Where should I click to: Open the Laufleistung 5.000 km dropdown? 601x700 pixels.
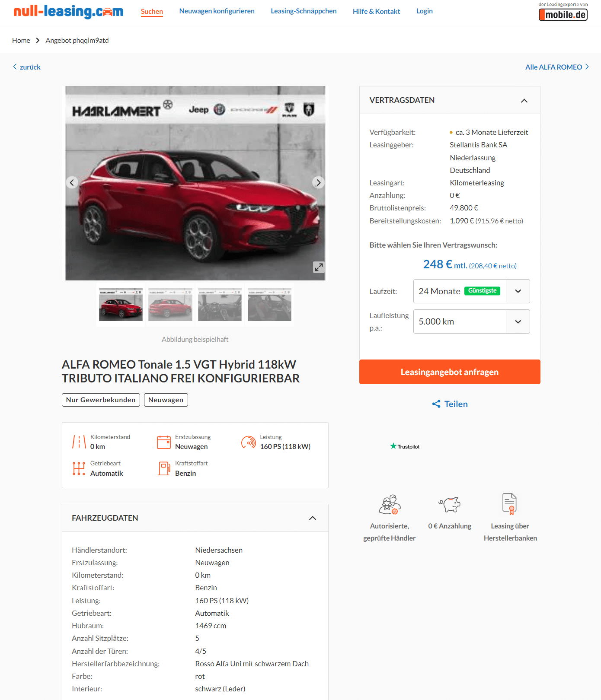pyautogui.click(x=471, y=321)
